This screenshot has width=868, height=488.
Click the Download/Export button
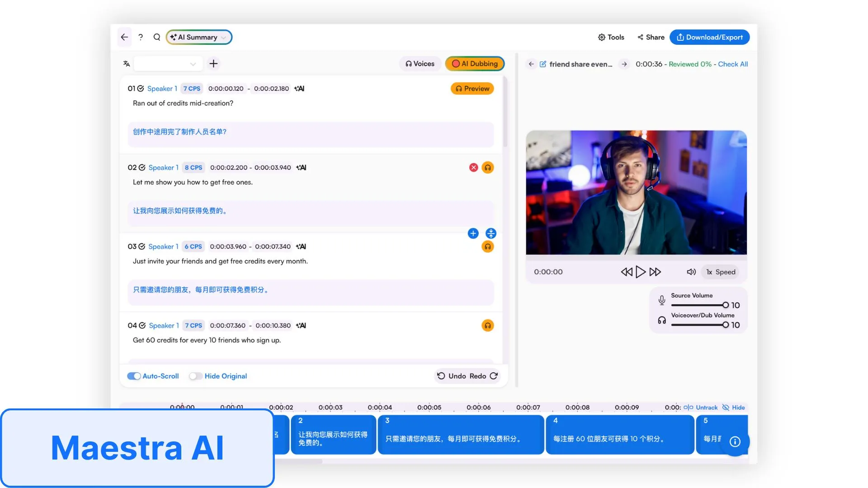tap(709, 37)
